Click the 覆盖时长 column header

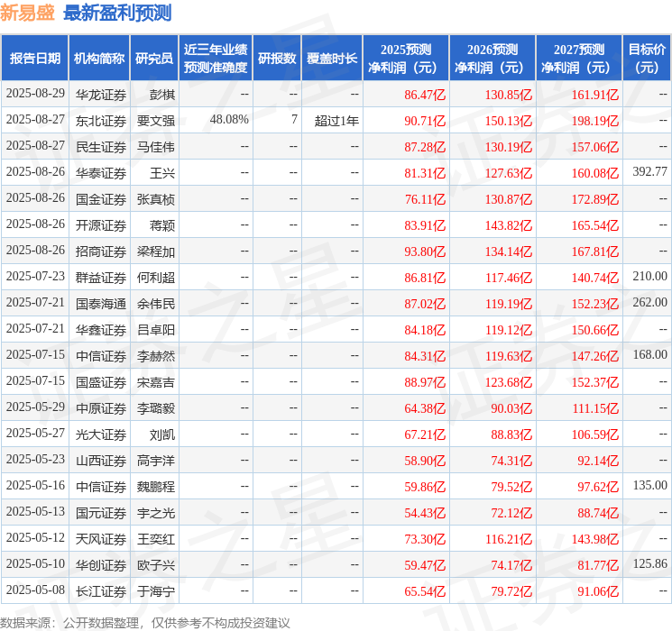click(332, 59)
